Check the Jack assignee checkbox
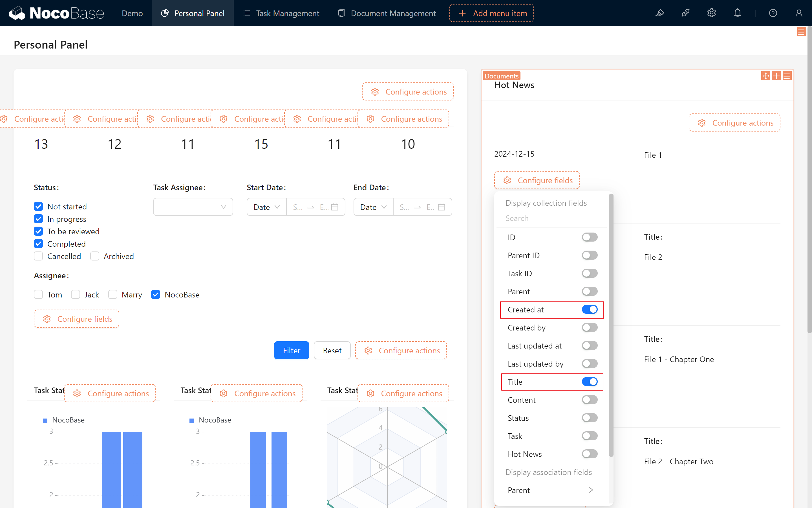 [76, 294]
